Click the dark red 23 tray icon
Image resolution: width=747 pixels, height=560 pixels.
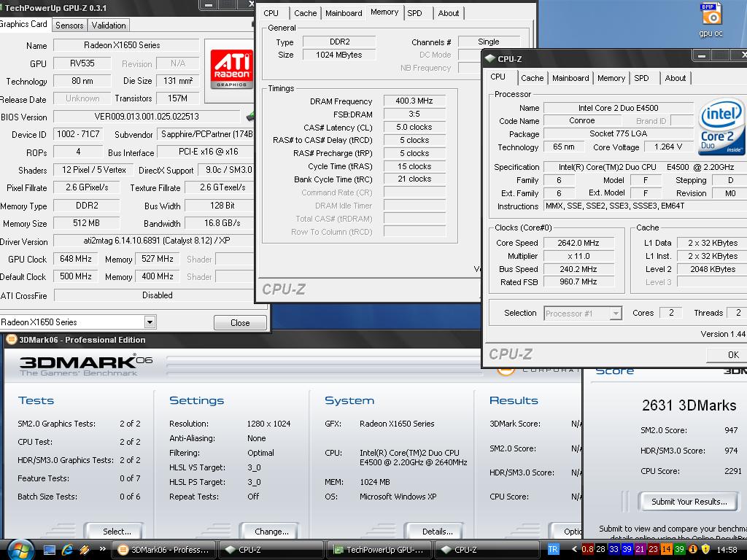[x=653, y=550]
